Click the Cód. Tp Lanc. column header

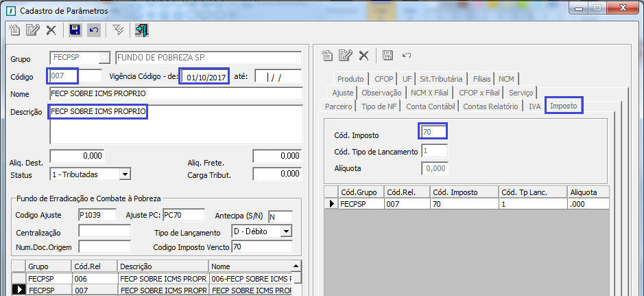click(534, 192)
